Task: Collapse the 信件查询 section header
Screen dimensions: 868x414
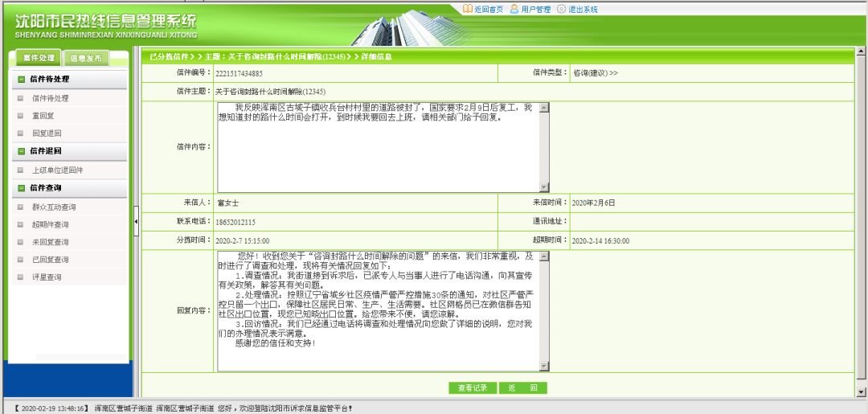Action: [x=69, y=188]
